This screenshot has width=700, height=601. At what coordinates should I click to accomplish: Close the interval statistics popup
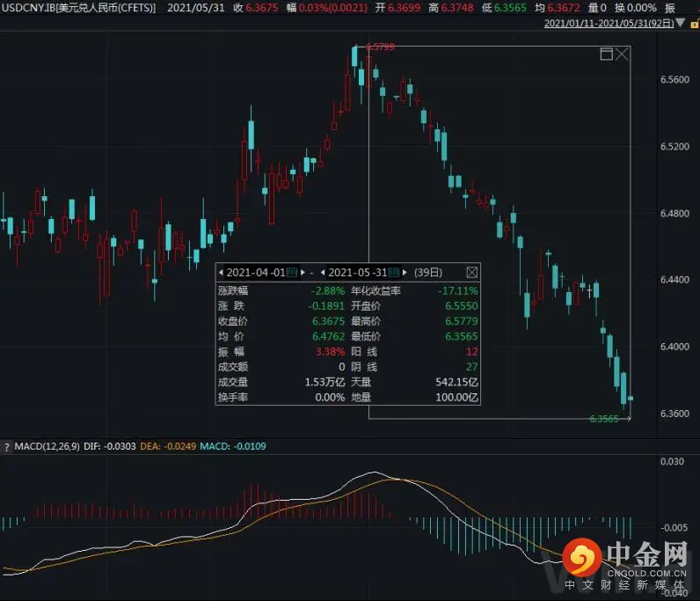click(x=471, y=272)
